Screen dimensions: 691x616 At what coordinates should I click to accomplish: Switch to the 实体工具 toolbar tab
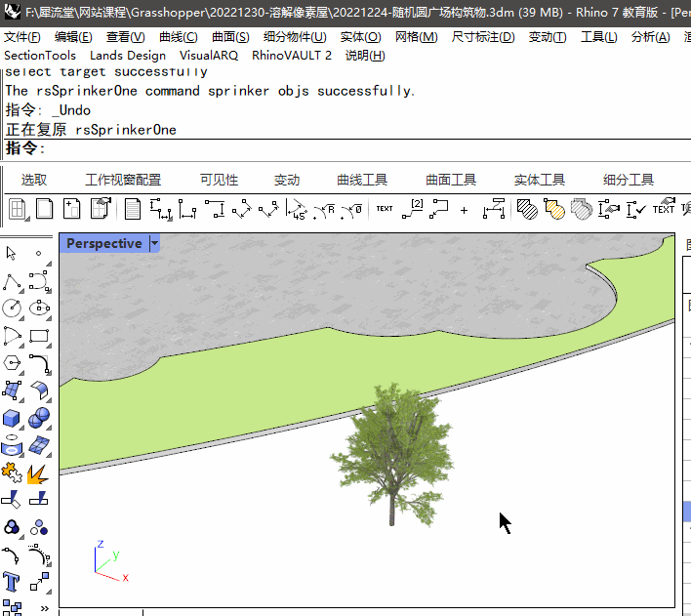(x=540, y=180)
